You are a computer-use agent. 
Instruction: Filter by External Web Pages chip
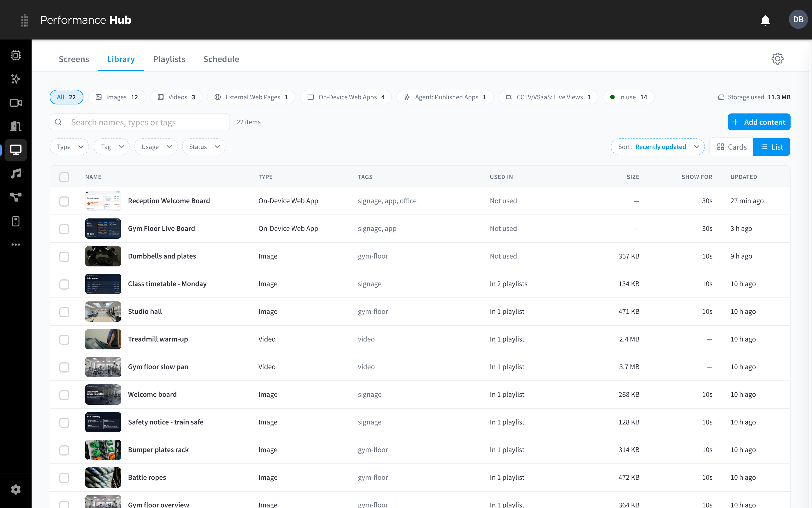(251, 97)
